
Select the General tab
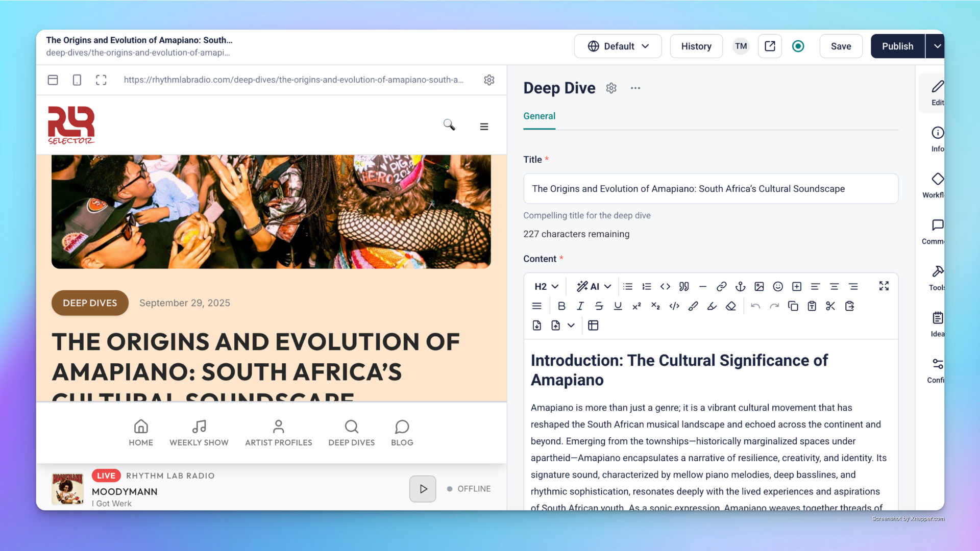[539, 116]
